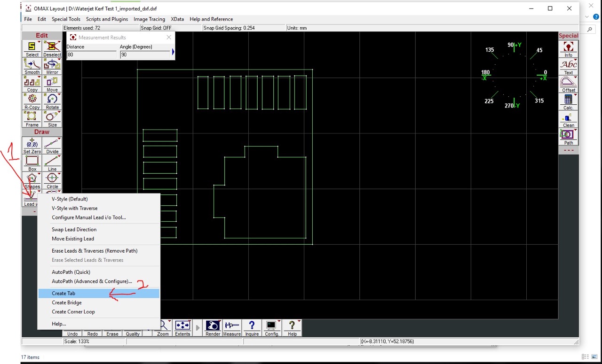Select Create Tab menu entry
The height and width of the screenshot is (364, 602).
(x=99, y=294)
